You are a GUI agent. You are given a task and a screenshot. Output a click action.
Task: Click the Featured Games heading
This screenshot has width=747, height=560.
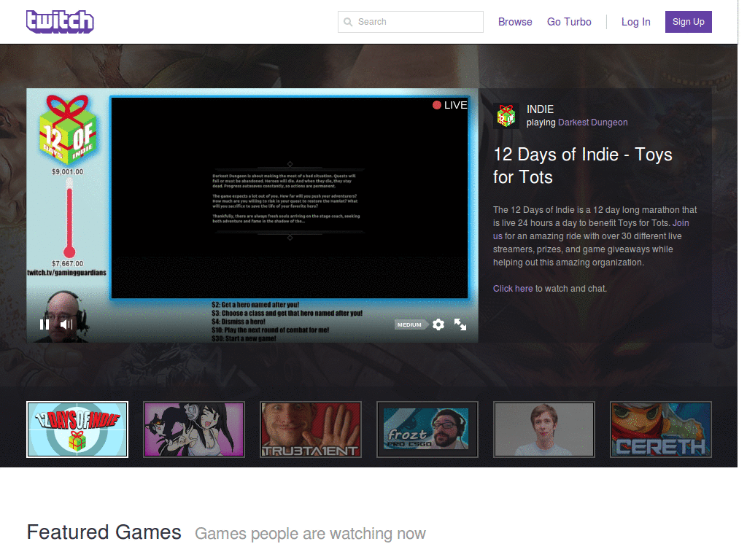pyautogui.click(x=104, y=532)
